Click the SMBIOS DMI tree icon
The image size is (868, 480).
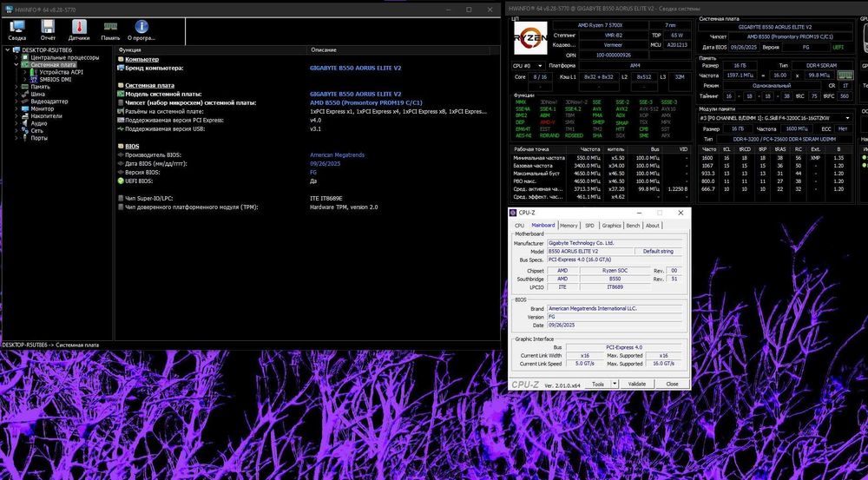pos(35,79)
